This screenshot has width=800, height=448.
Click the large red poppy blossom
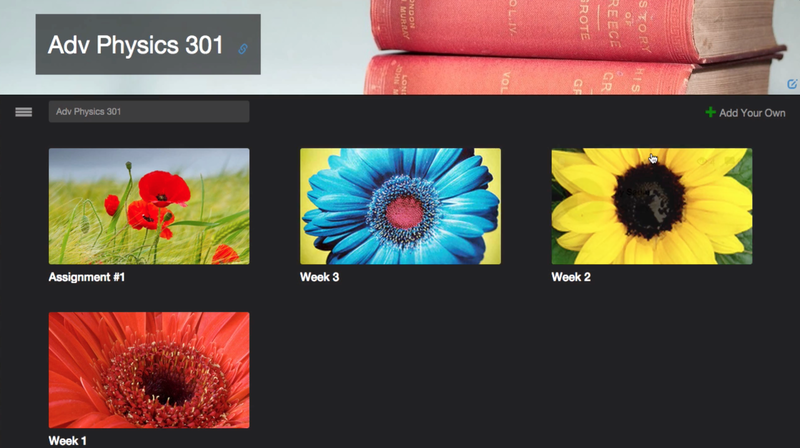click(x=164, y=189)
